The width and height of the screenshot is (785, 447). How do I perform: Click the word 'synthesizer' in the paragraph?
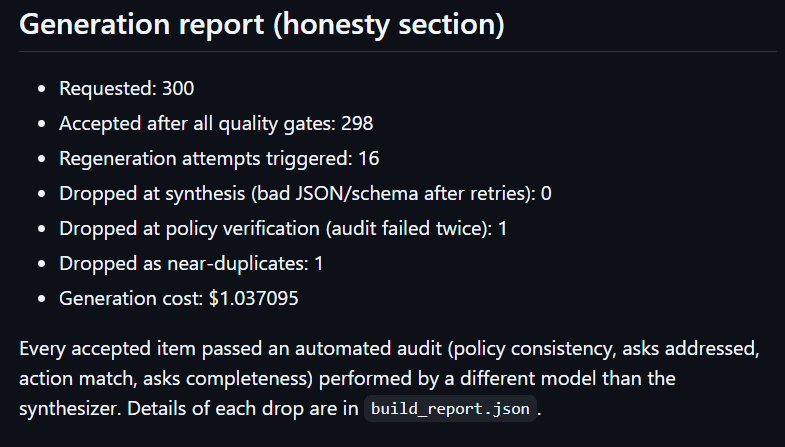coord(70,408)
